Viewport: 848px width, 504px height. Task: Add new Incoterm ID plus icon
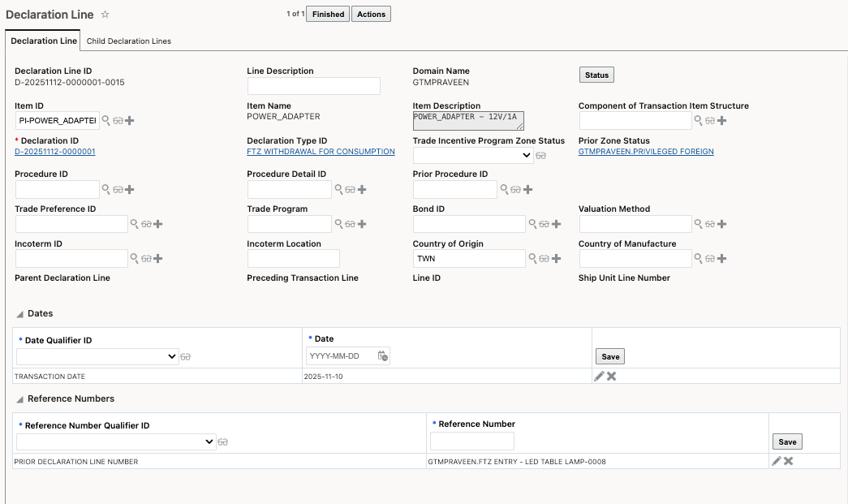(x=158, y=258)
